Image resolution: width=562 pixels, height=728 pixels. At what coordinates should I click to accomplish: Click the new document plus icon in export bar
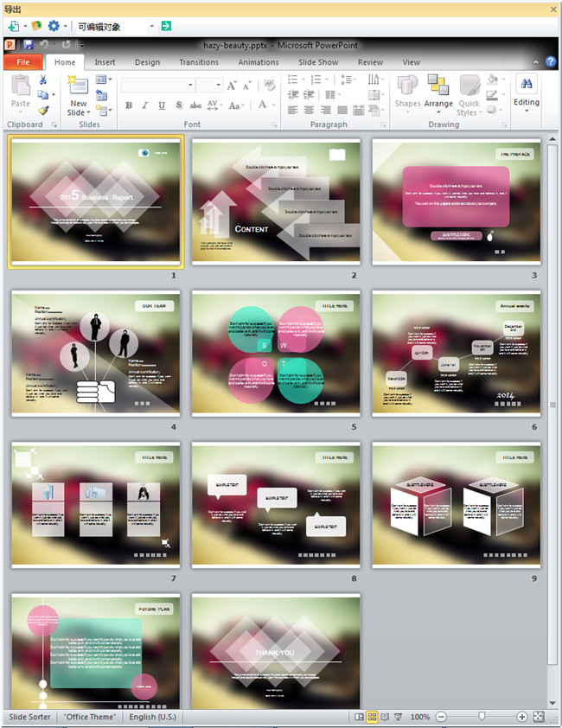point(14,26)
